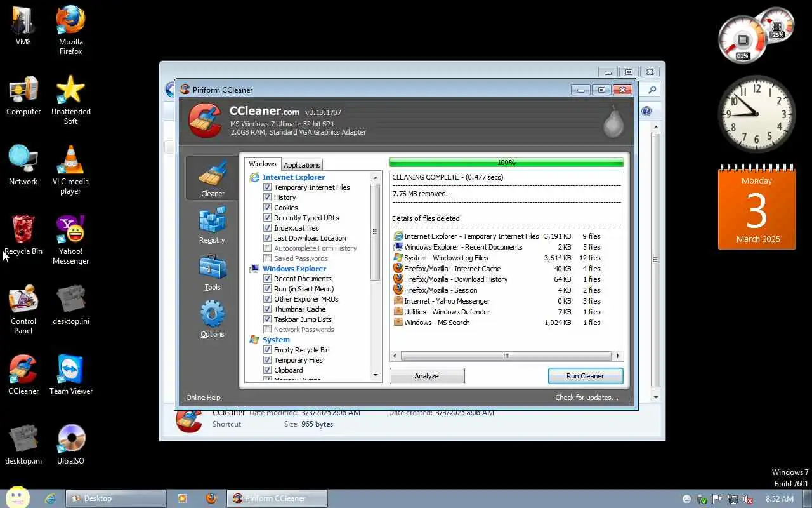Click the media player taskbar icon

tap(182, 498)
